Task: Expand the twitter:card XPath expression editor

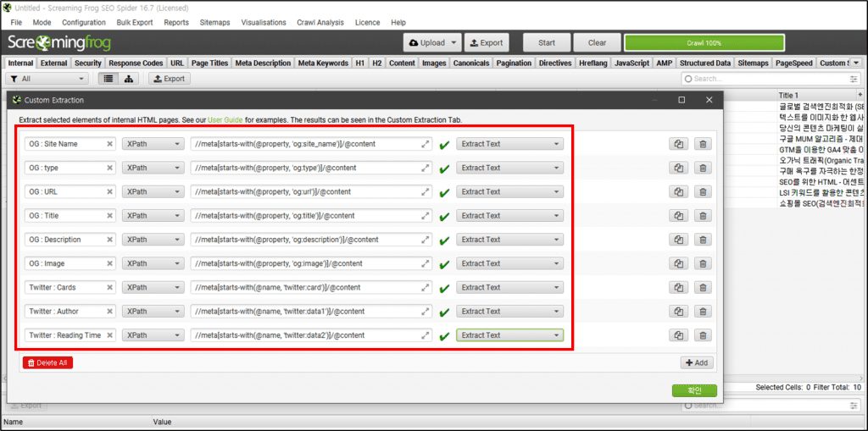Action: 426,287
